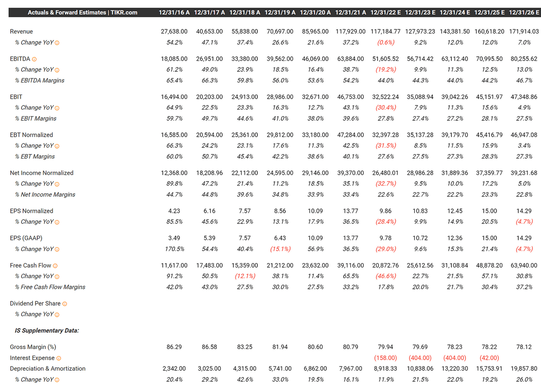Select the 12/31/25 E column header
541x392 pixels.
click(490, 12)
